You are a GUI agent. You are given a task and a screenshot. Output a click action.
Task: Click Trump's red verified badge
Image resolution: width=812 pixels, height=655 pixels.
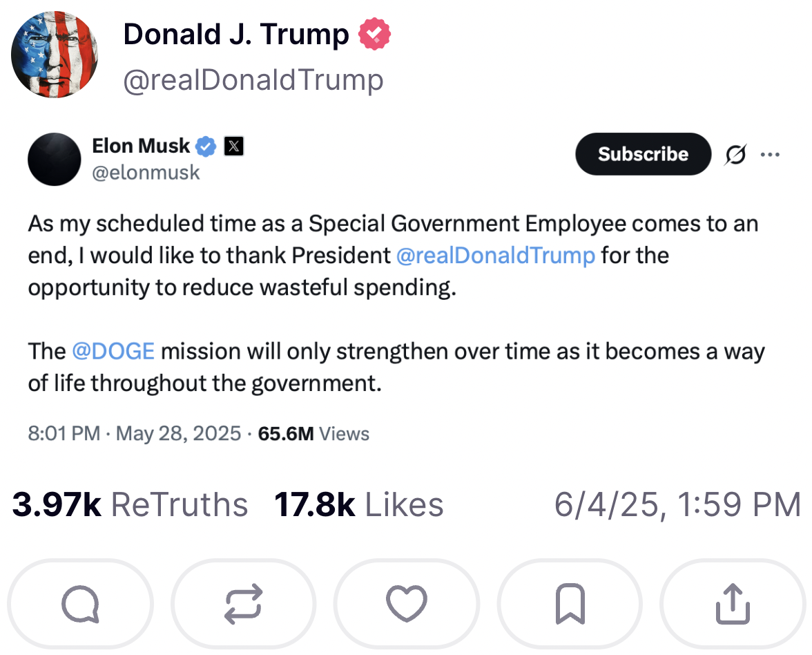coord(375,35)
